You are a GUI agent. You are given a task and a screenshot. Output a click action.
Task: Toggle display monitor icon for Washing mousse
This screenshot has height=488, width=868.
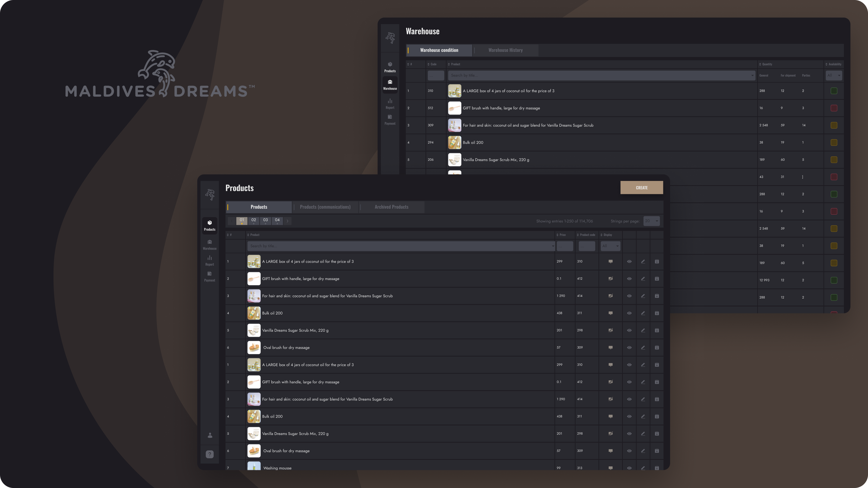tap(610, 468)
